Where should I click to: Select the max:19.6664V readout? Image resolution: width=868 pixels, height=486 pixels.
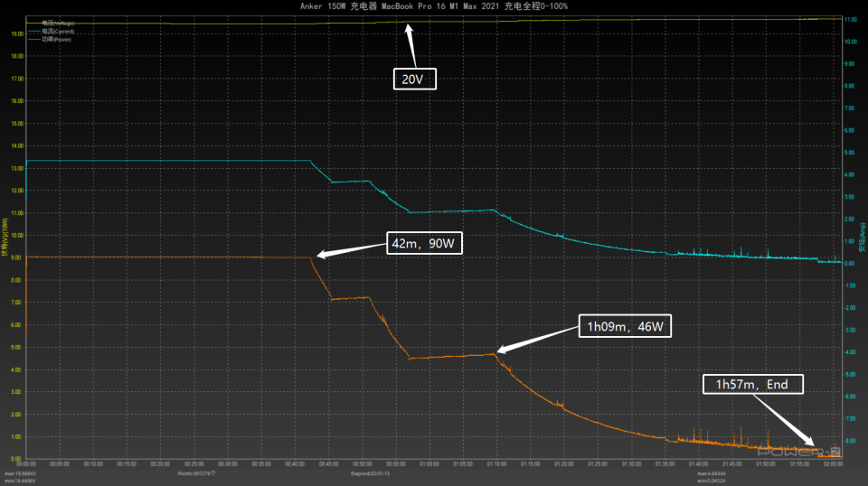click(x=21, y=474)
